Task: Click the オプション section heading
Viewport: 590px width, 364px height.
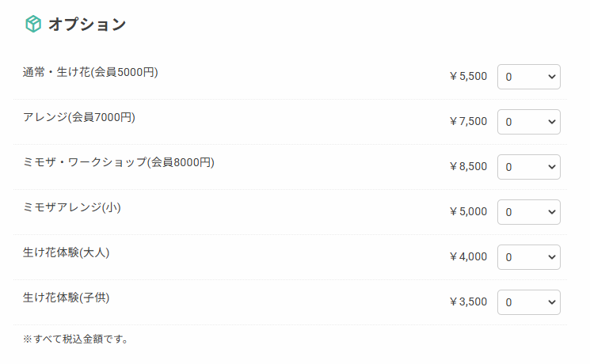Action: (86, 25)
